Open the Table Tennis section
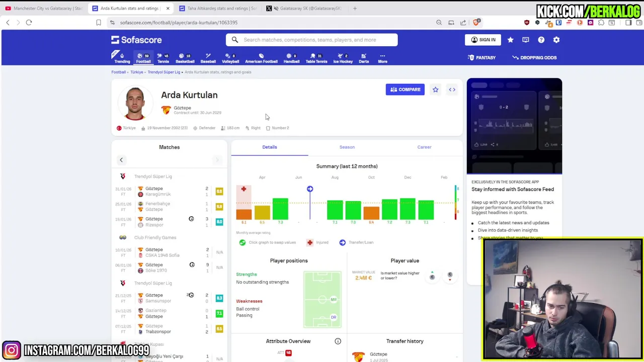This screenshot has height=362, width=644. pos(316,58)
